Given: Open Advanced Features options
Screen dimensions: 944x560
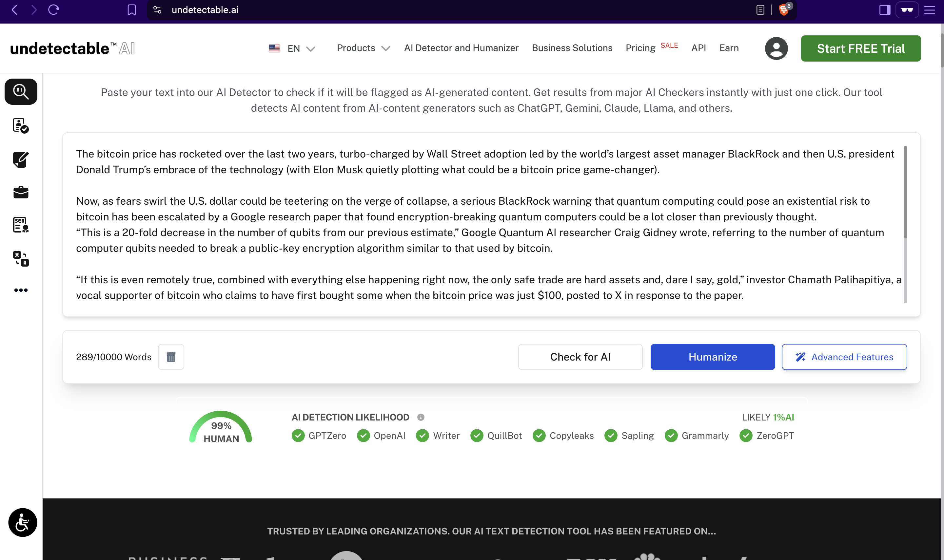Looking at the screenshot, I should [x=844, y=357].
